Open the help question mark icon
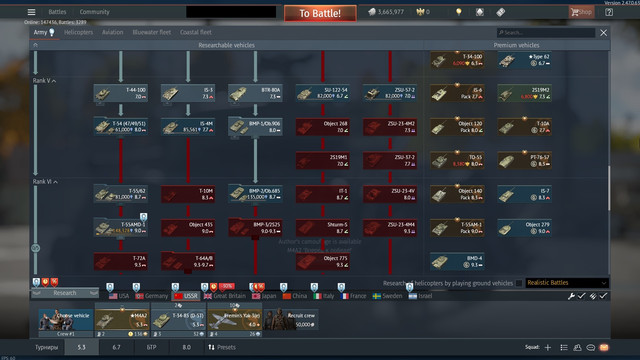Viewport: 640px width, 360px height. point(609,12)
